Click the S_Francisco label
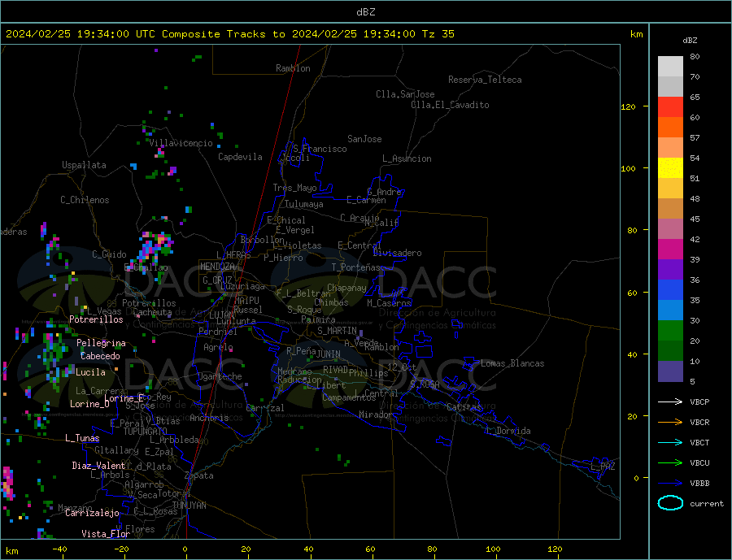The image size is (732, 560). [x=320, y=149]
